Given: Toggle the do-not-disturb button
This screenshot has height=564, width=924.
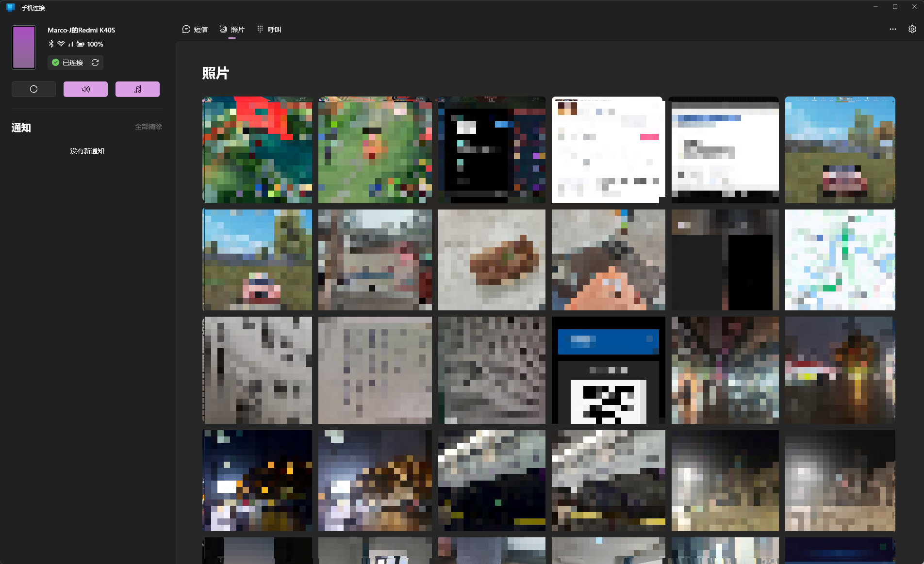Looking at the screenshot, I should coord(33,89).
